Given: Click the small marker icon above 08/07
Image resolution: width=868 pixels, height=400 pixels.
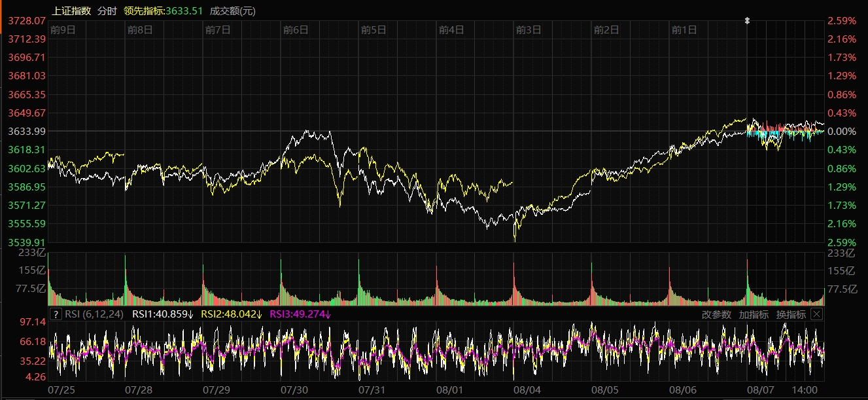Looking at the screenshot, I should pos(747,21).
